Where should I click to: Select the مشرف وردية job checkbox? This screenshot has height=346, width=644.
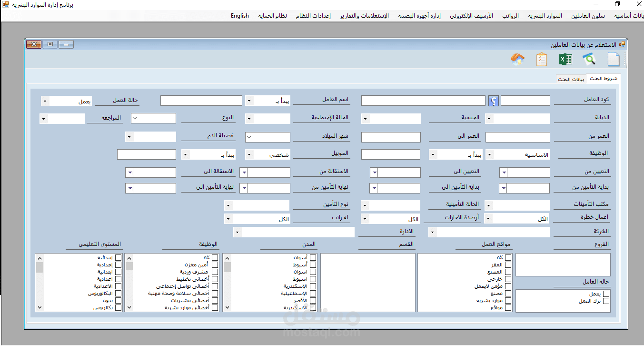click(215, 272)
